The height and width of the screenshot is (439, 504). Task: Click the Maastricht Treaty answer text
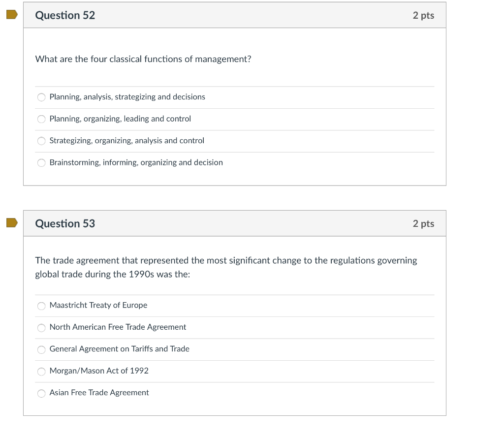coord(98,305)
